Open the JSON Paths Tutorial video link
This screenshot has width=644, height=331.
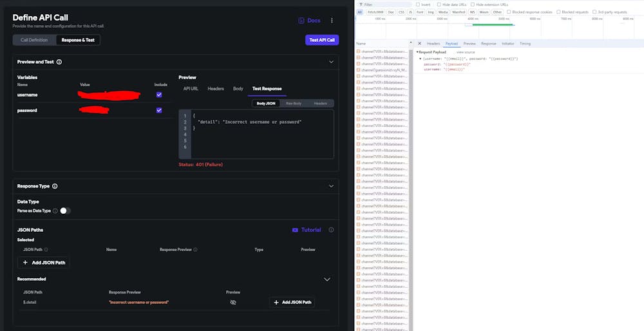307,230
